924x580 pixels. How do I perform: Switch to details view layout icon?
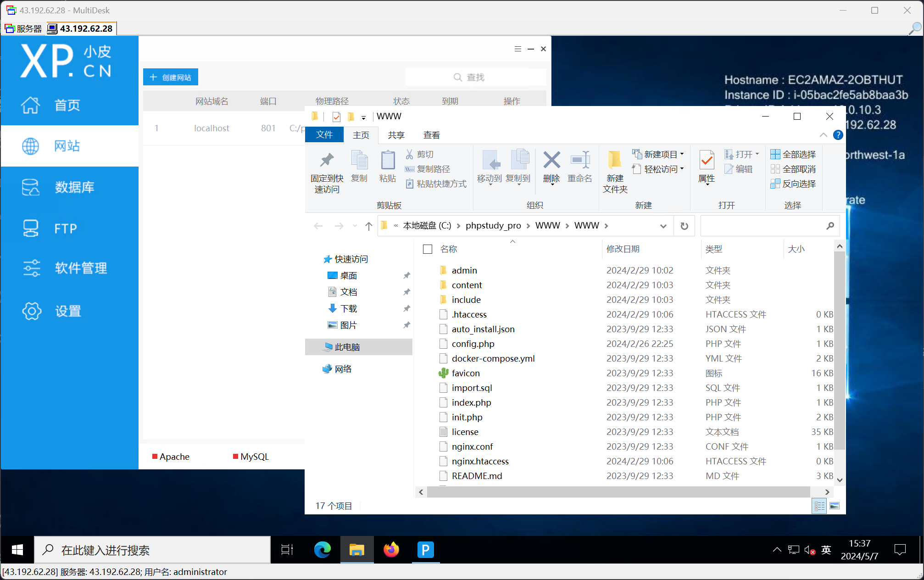click(x=819, y=506)
